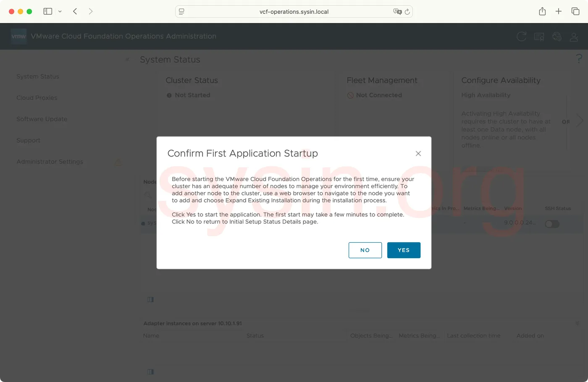Click the SSH Status column header
Screen dimensions: 588x382
coord(558,209)
